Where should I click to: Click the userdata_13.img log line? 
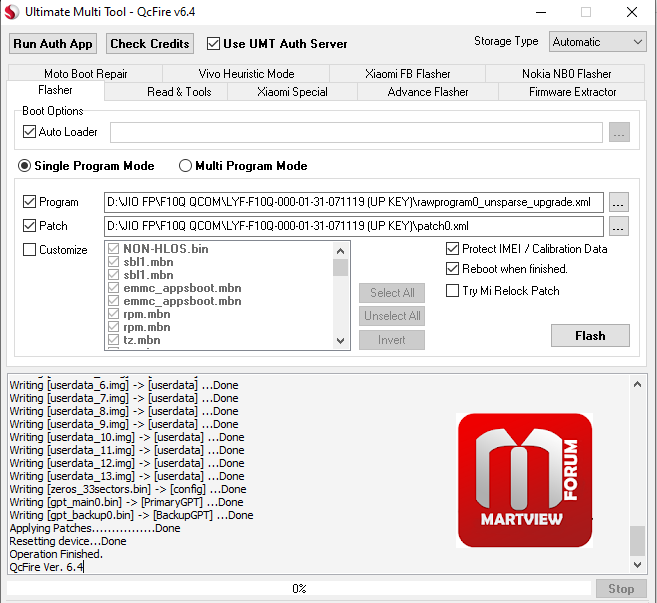127,476
